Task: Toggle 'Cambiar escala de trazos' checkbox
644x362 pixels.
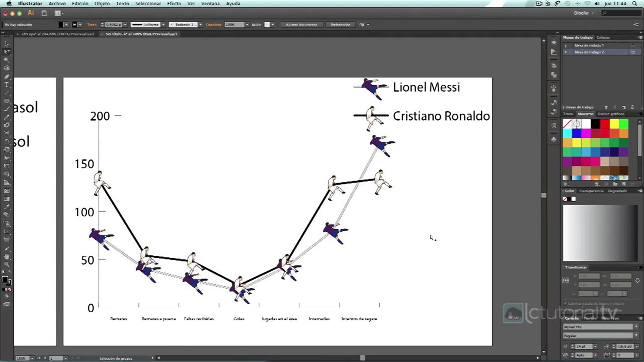Action: click(x=565, y=303)
